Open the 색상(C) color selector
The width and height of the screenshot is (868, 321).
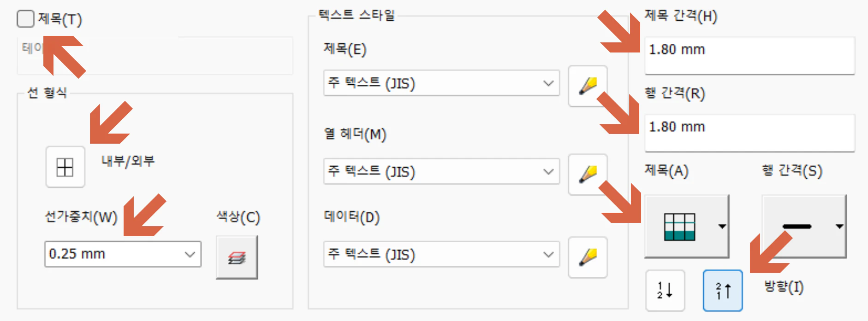point(238,257)
